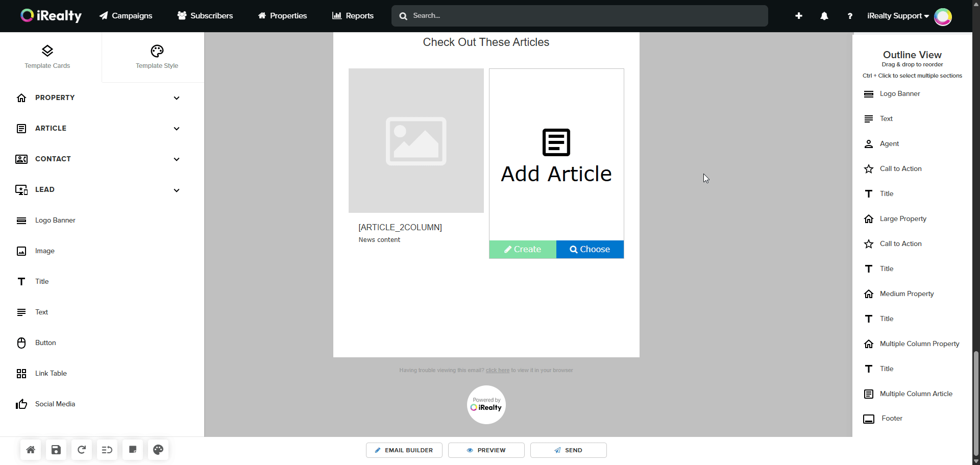Viewport: 980px width, 465px height.
Task: Select Multiple Column Property in outline
Action: point(912,344)
